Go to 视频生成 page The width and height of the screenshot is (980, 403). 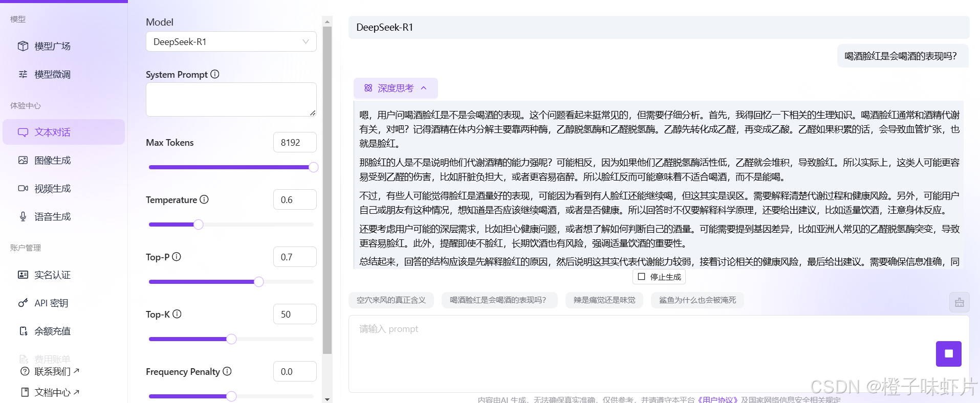pyautogui.click(x=64, y=188)
